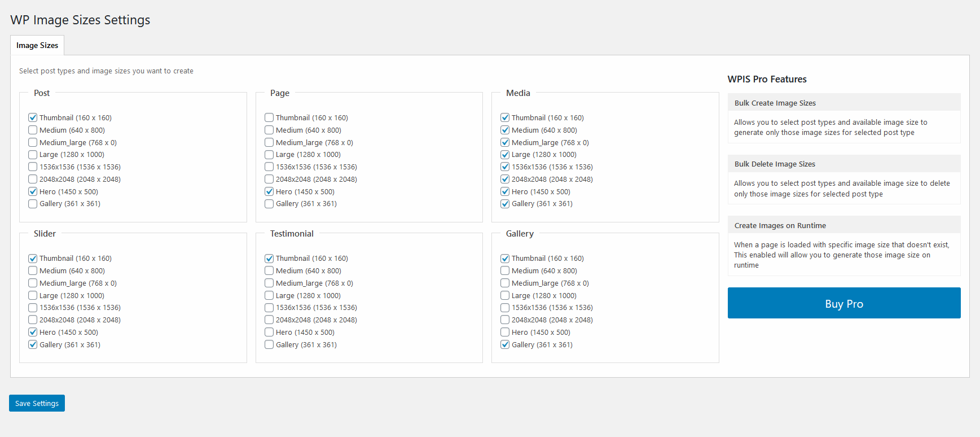Uncheck Hero (1450 x 500) for Post
The image size is (980, 437).
33,191
